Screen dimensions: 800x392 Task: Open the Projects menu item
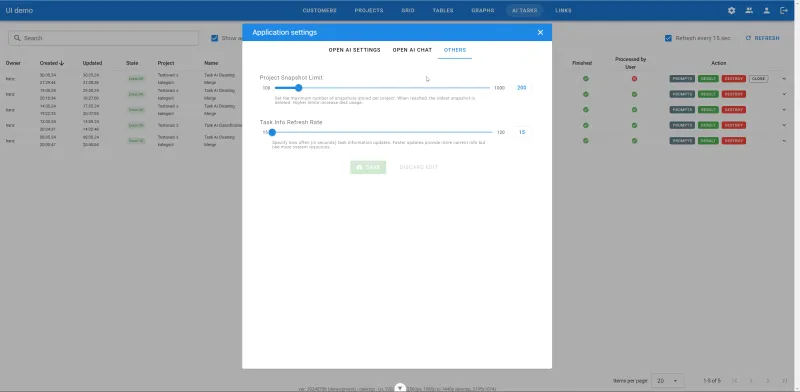tap(369, 10)
